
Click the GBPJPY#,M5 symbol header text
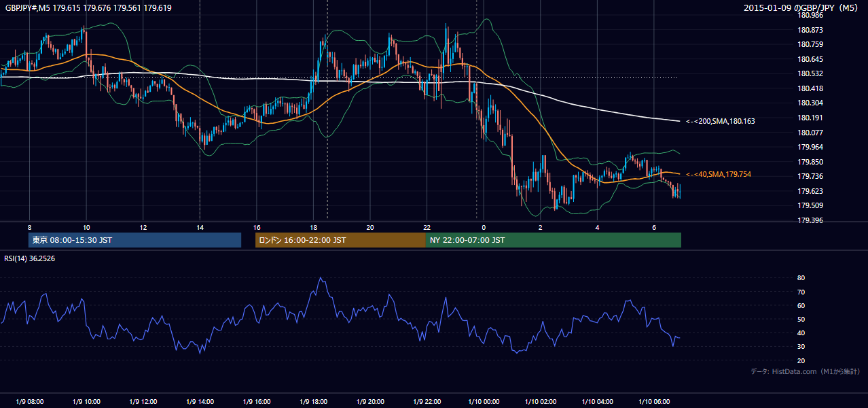point(88,8)
